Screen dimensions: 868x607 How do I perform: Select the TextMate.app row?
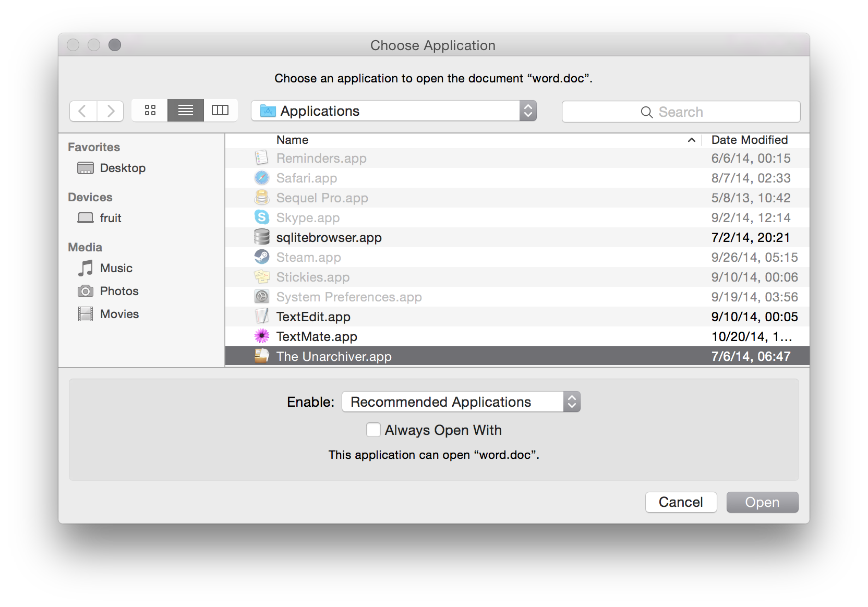(517, 336)
